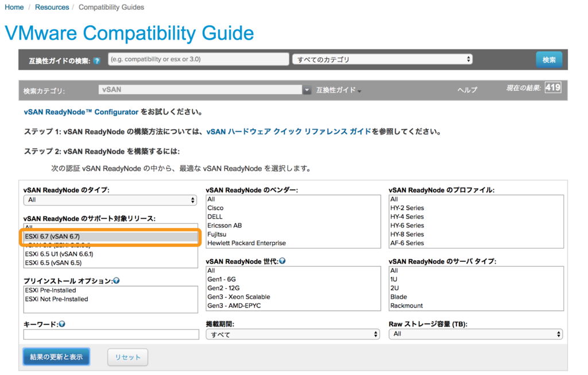588x375 pixels.
Task: Select Gen1 - 6G generation
Action: click(x=293, y=279)
